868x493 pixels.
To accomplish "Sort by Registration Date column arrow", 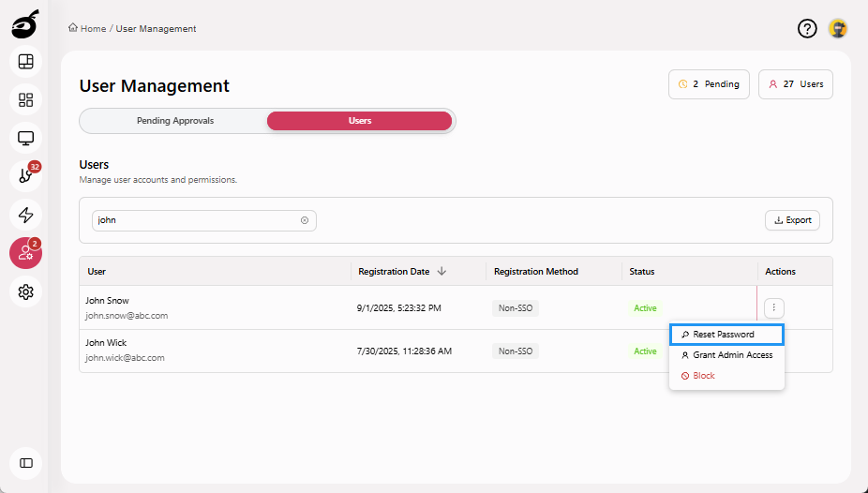I will [x=441, y=272].
